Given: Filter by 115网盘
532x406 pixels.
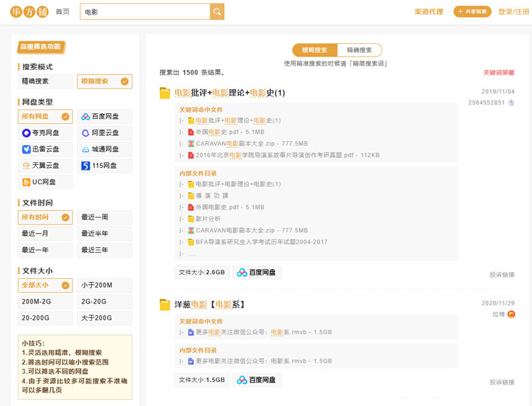Looking at the screenshot, I should point(104,166).
